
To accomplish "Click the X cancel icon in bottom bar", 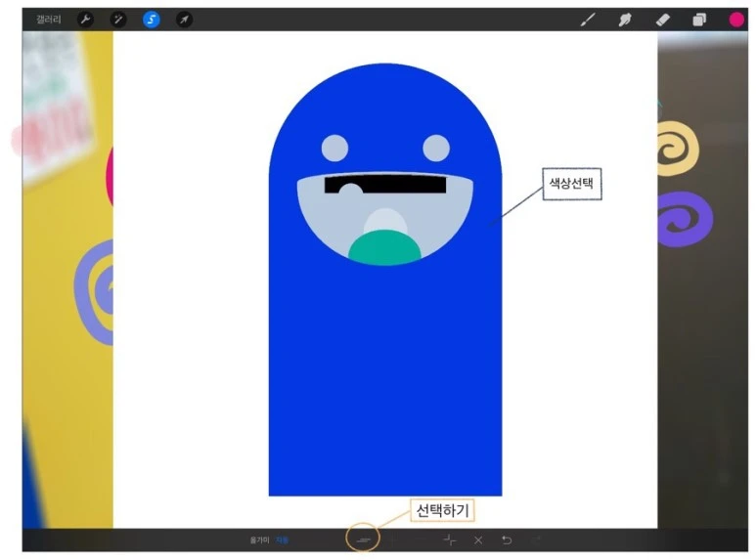I will coord(478,540).
